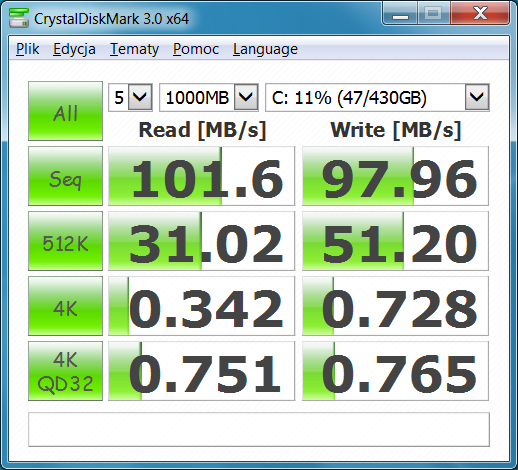Click the Seq read result 101.6
The height and width of the screenshot is (470, 518).
tap(202, 176)
